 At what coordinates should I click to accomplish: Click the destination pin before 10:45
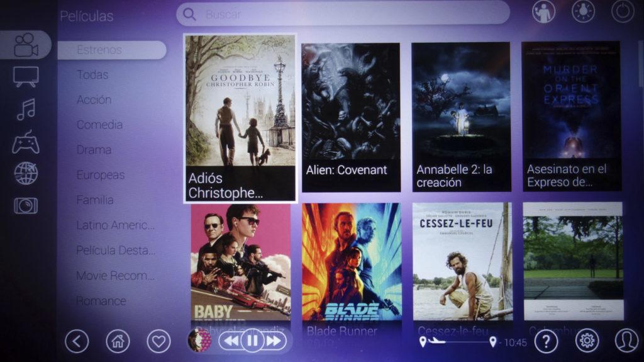(493, 341)
